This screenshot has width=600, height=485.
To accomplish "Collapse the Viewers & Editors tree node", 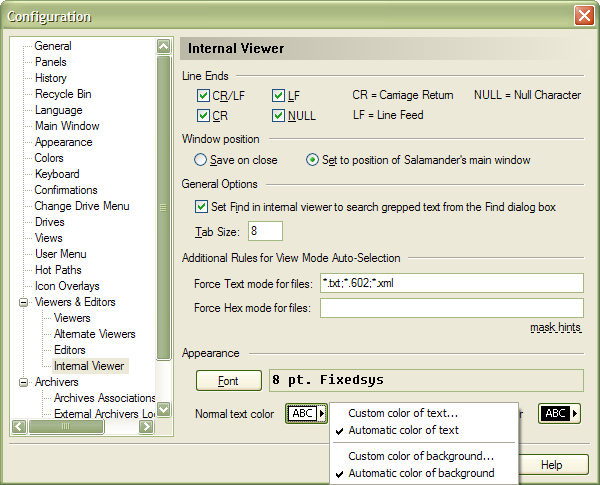I will (23, 302).
